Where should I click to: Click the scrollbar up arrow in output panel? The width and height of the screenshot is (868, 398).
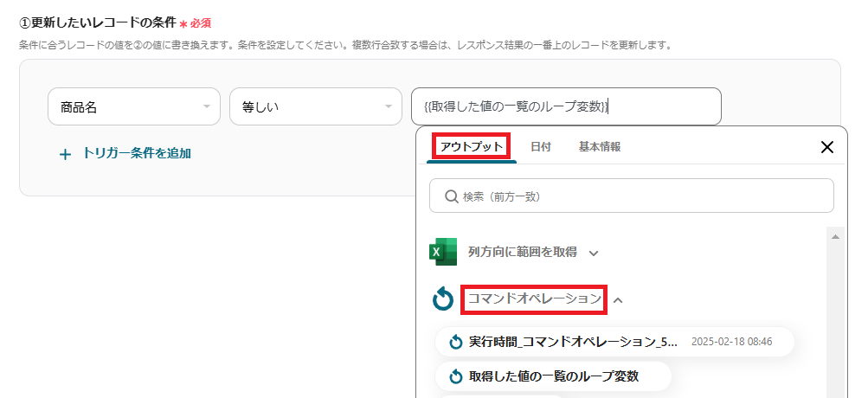point(835,236)
